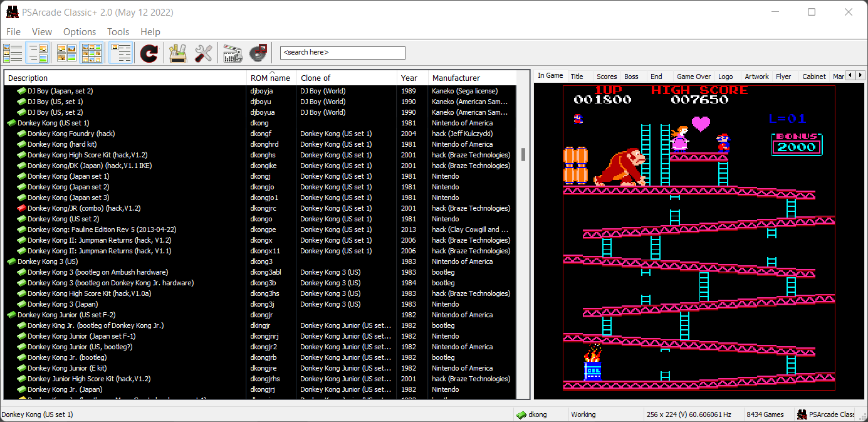Open the toolbox with ruler and pencils icon

(178, 53)
